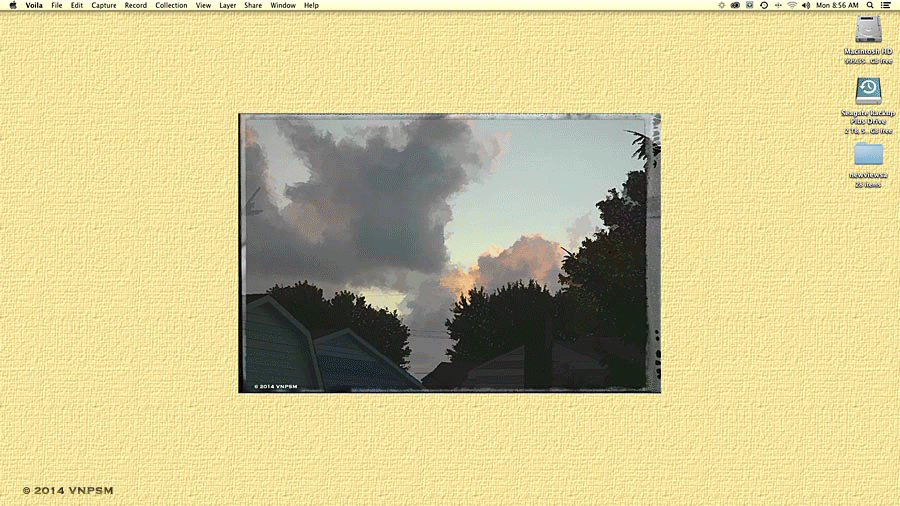Click the blue square menu bar icon
The height and width of the screenshot is (506, 900).
[750, 5]
